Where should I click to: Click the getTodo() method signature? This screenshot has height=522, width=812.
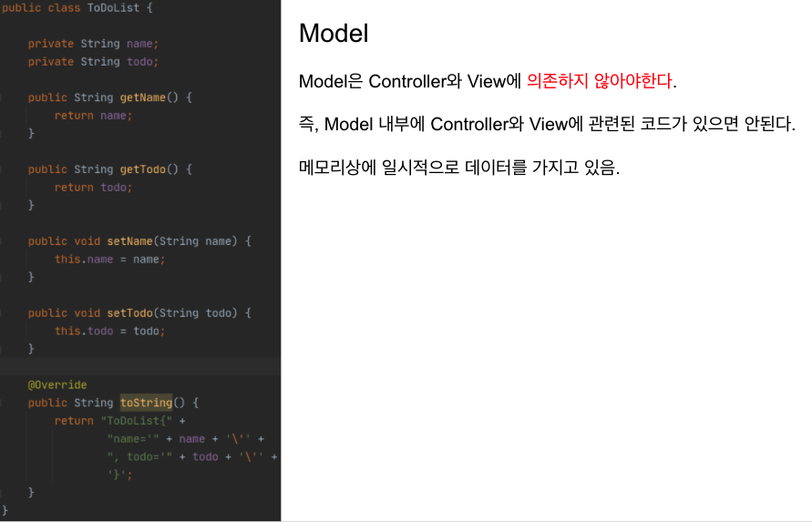(x=109, y=169)
